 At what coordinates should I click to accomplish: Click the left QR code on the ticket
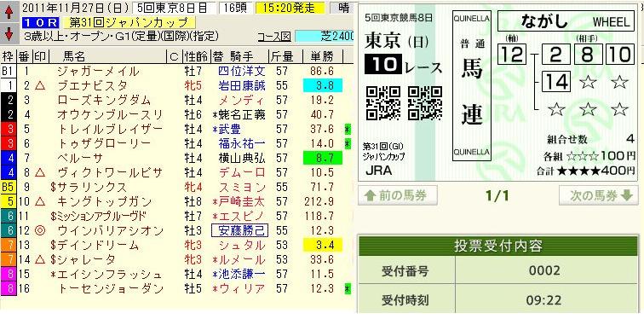tap(383, 102)
